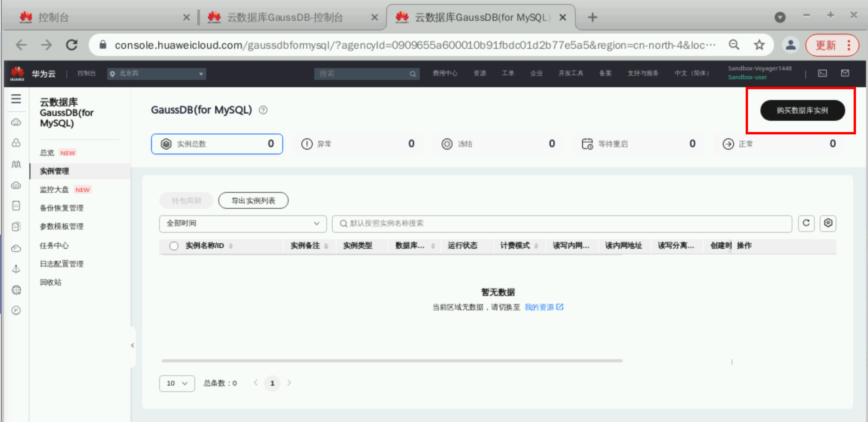Open 回收站 in the side menu
The height and width of the screenshot is (422, 868).
[x=50, y=282]
